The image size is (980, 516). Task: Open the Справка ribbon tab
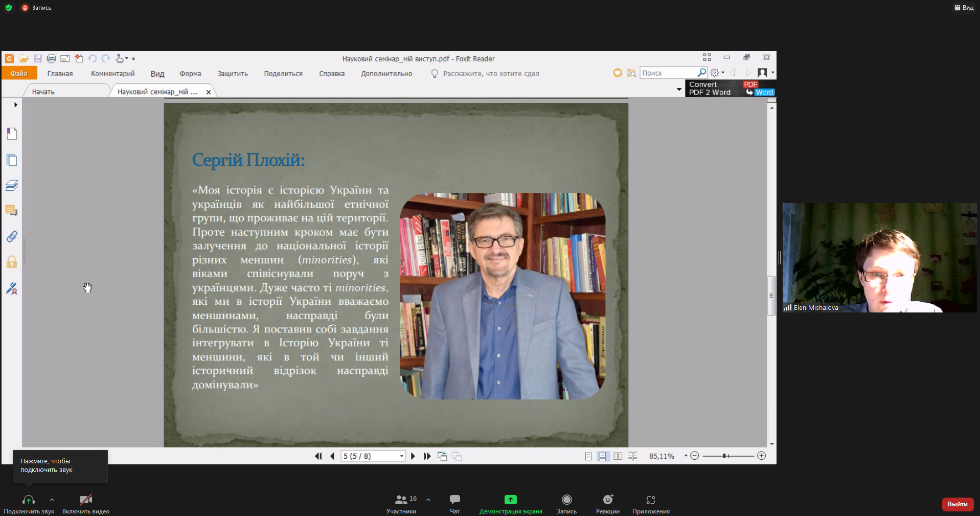[332, 74]
